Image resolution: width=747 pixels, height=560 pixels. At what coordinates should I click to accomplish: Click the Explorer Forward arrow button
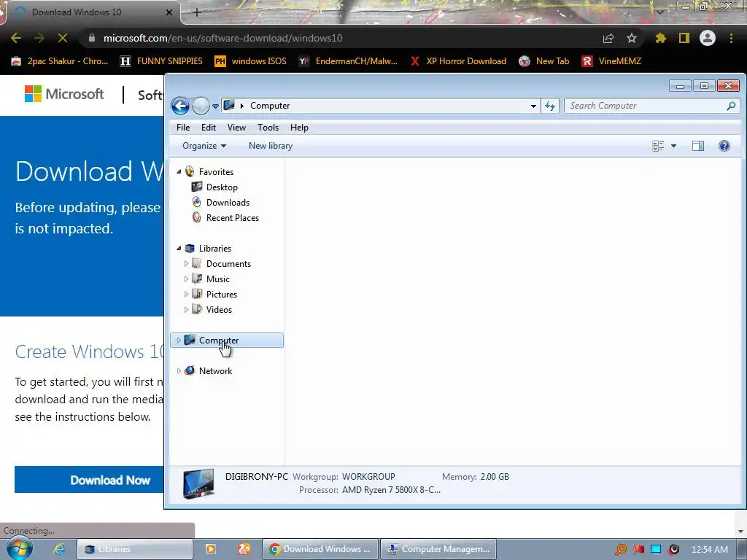tap(201, 106)
